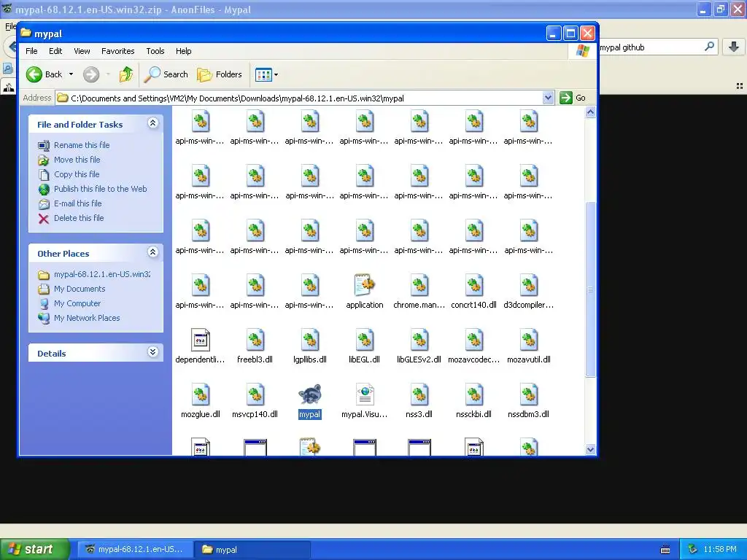Screen dimensions: 747x560
Task: Open the Tools menu
Action: (x=155, y=51)
